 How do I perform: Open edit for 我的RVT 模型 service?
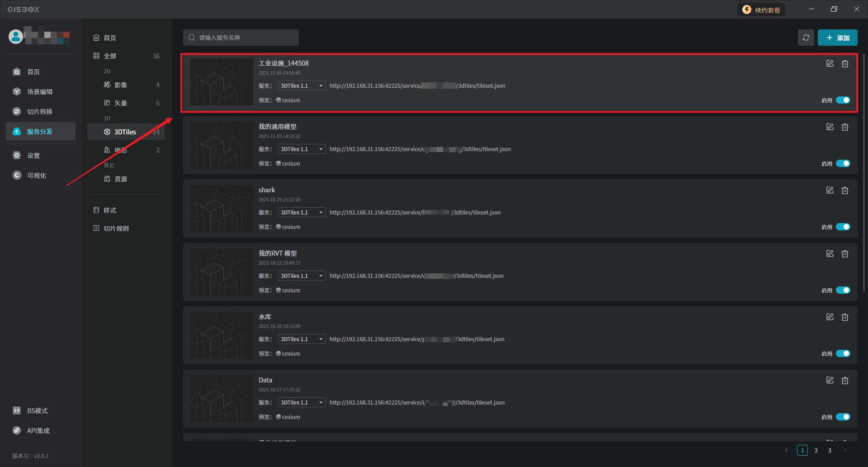click(830, 254)
